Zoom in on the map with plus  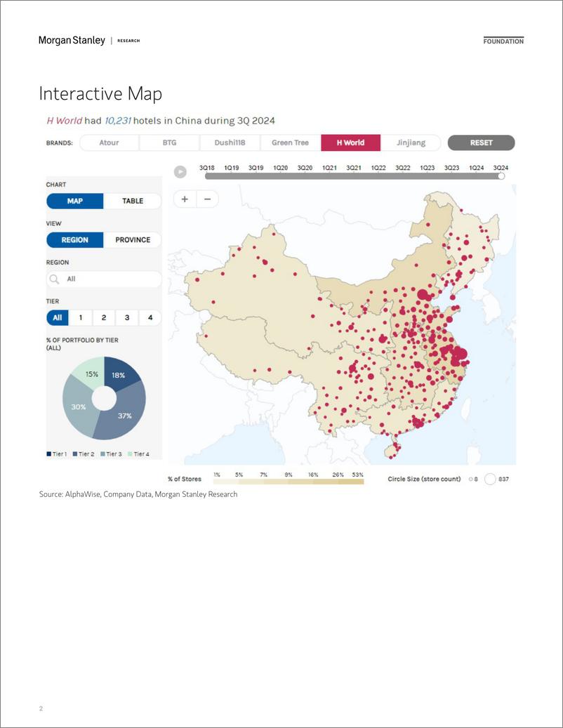185,199
